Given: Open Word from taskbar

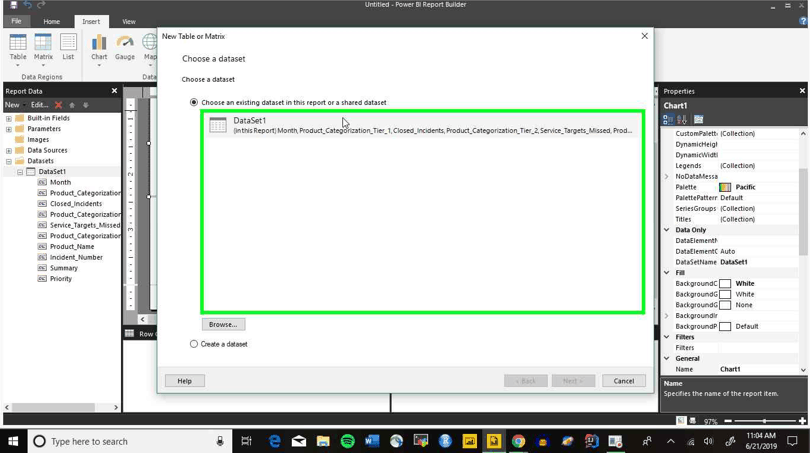Looking at the screenshot, I should click(x=372, y=441).
